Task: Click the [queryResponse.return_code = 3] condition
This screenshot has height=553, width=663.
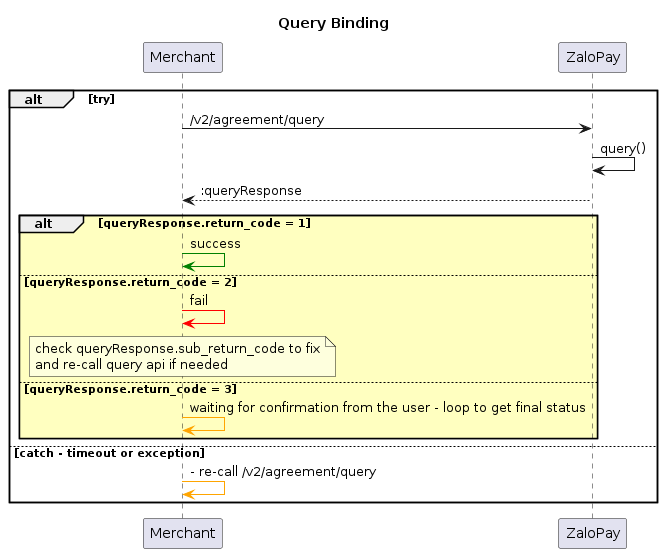Action: click(x=131, y=389)
